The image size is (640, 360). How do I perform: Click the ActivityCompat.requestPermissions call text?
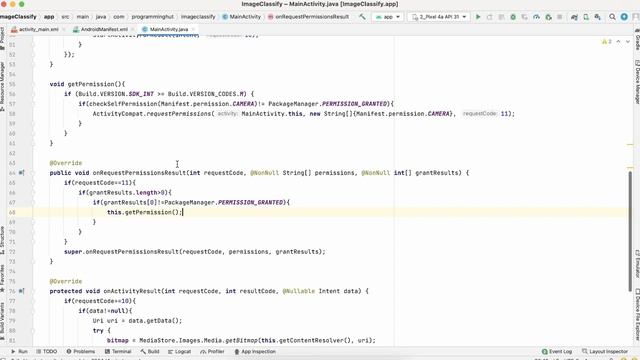click(x=152, y=113)
